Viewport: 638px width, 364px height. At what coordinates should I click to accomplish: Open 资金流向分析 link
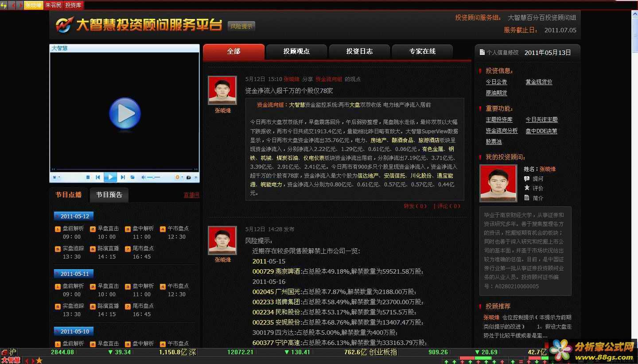pyautogui.click(x=502, y=131)
